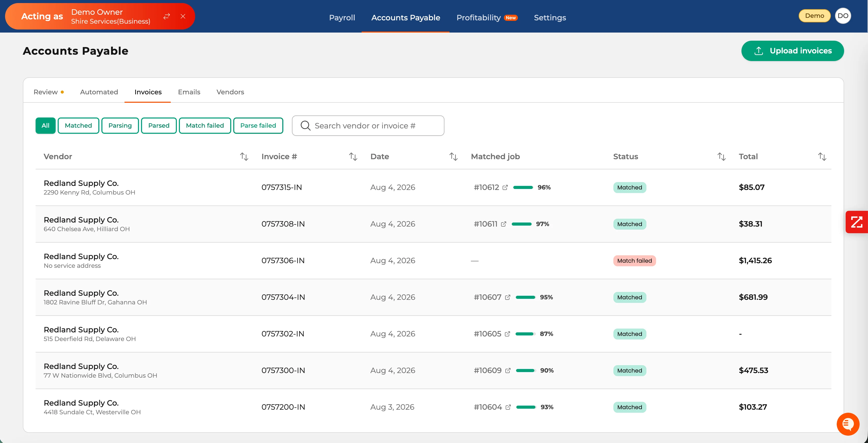Image resolution: width=868 pixels, height=443 pixels.
Task: Open the Payroll section
Action: [x=342, y=18]
